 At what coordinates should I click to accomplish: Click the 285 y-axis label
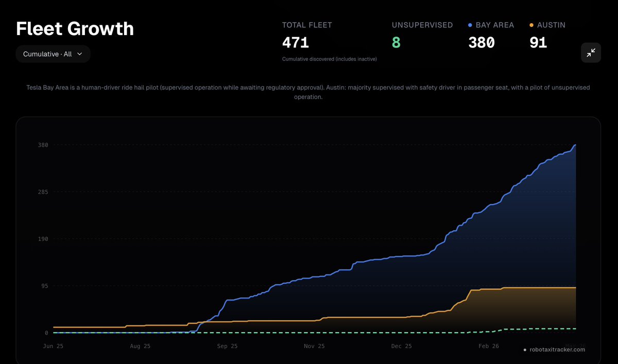coord(43,192)
